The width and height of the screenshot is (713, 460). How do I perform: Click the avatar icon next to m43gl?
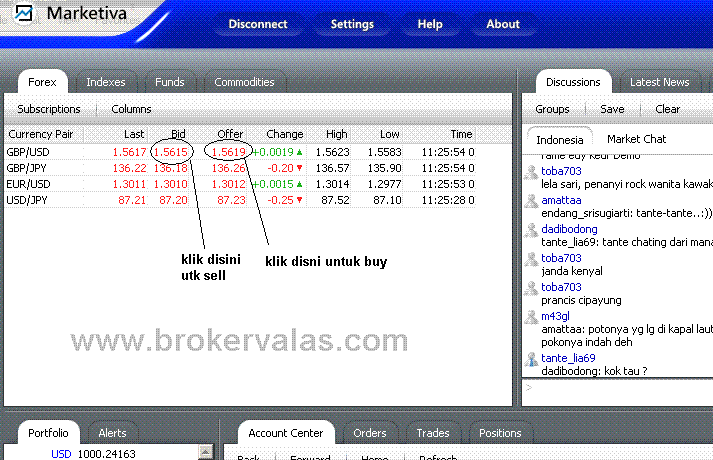pyautogui.click(x=531, y=316)
